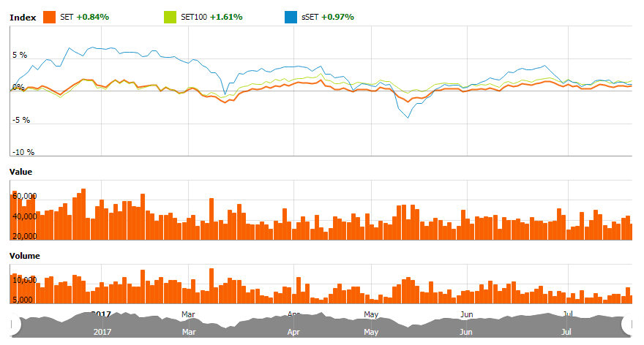
Task: Click Apr label in the gray navigator
Action: 294,330
